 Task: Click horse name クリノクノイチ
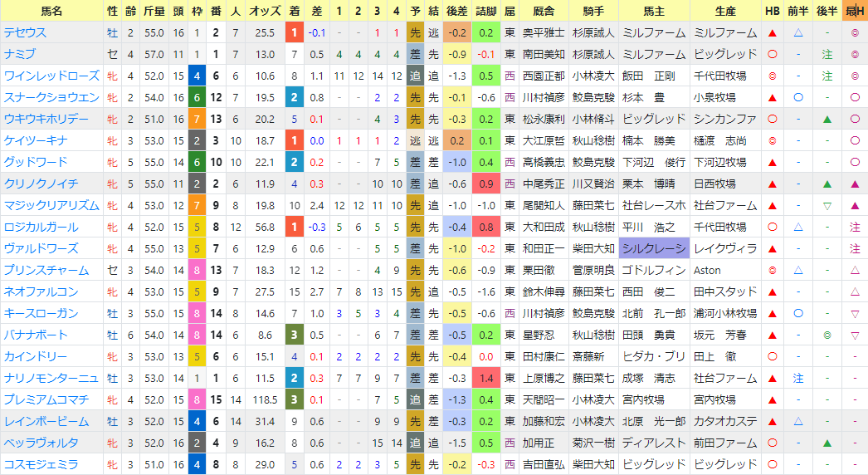[x=41, y=184]
